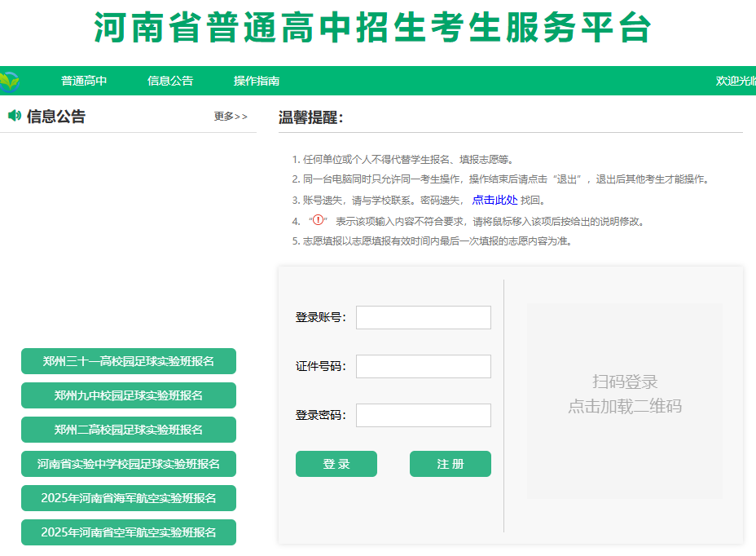Click the 点击此处 password recovery link
This screenshot has height=556, width=756.
click(x=494, y=200)
